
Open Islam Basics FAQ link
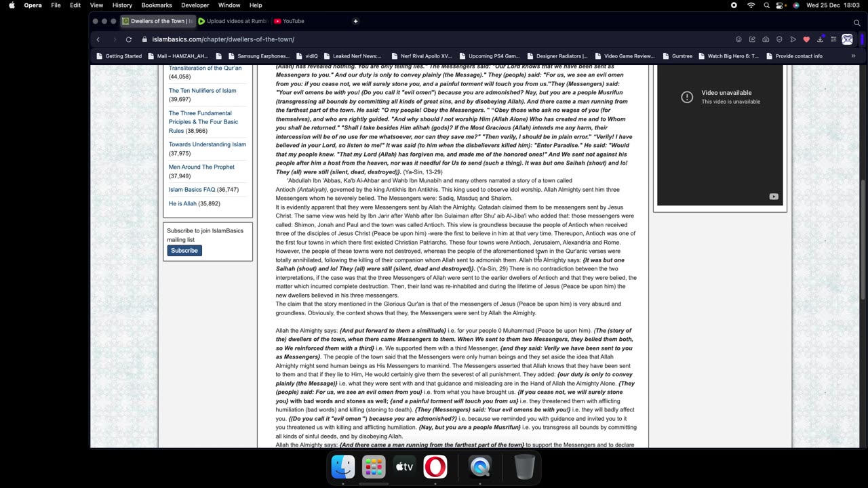pyautogui.click(x=192, y=190)
